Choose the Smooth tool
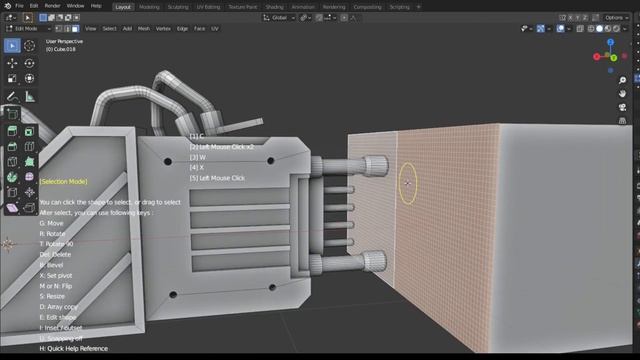 (x=29, y=177)
